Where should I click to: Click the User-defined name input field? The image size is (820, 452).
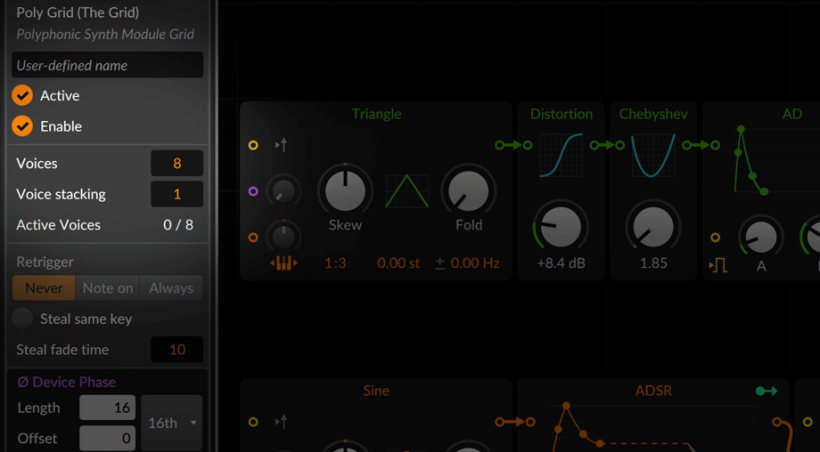(x=107, y=65)
